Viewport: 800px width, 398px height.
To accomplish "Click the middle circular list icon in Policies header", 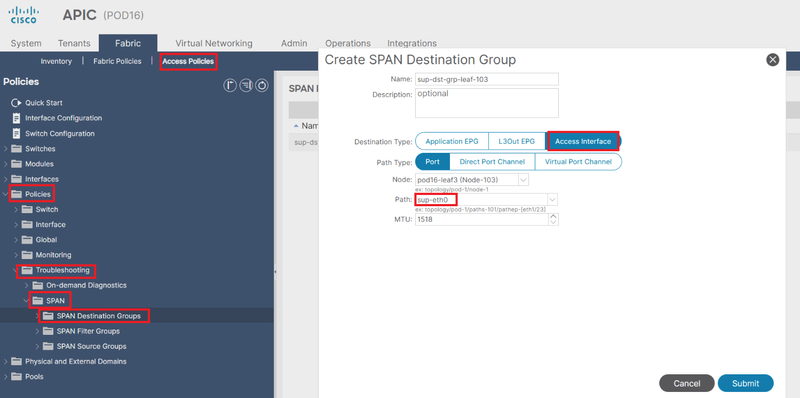I will point(246,86).
